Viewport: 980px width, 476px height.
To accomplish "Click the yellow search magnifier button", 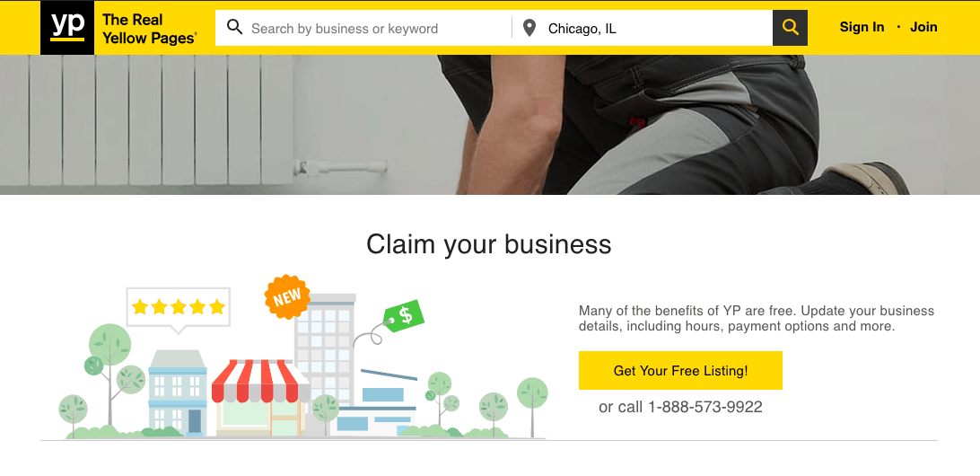I will (790, 28).
